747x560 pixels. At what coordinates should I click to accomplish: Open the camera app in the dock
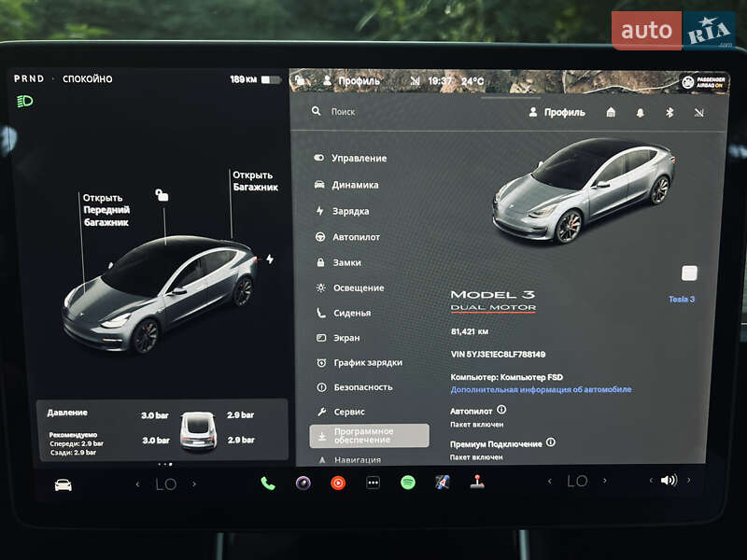(x=303, y=483)
